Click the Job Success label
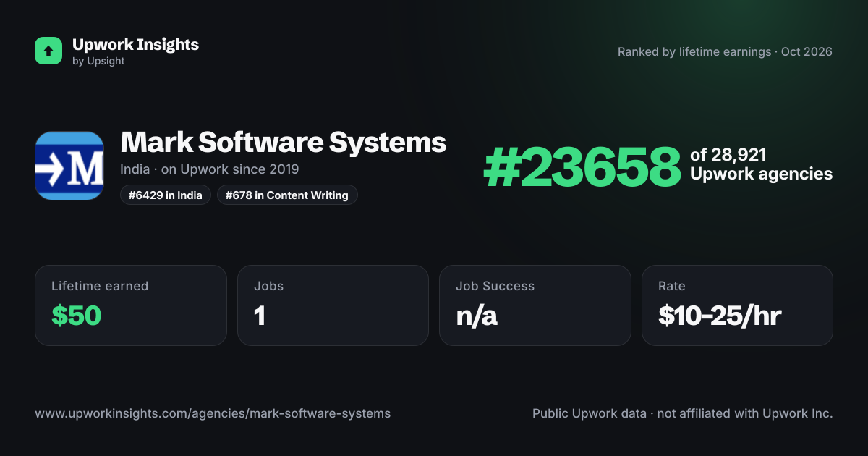This screenshot has width=868, height=456. (495, 286)
